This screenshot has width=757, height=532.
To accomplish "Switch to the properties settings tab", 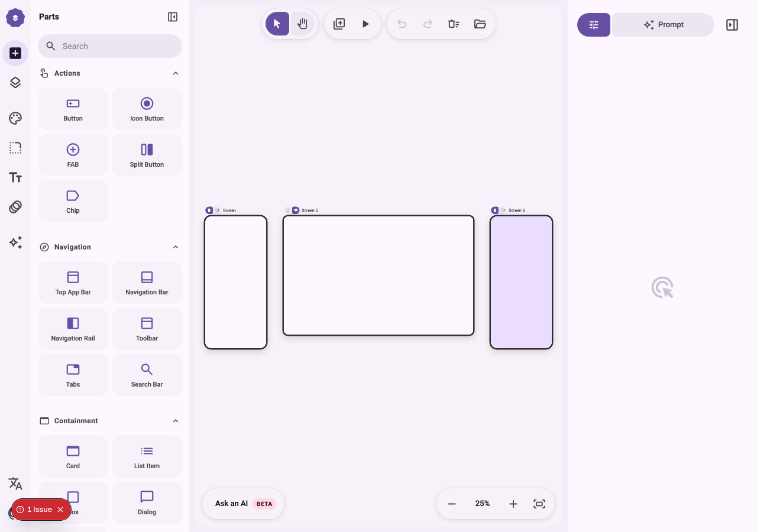I will point(594,25).
